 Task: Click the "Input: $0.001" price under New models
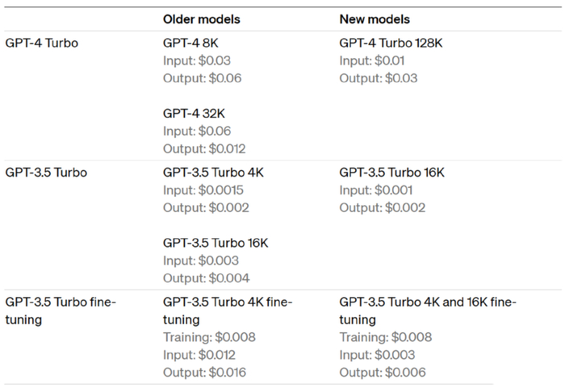376,190
